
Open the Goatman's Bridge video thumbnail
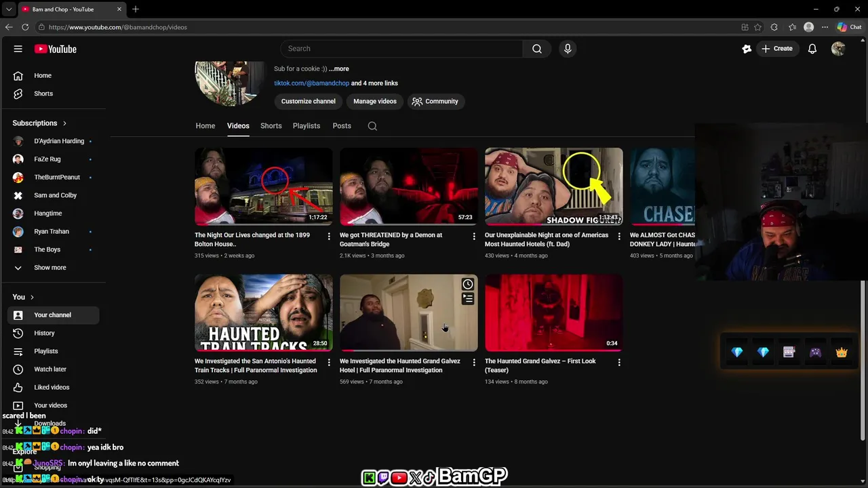pos(409,186)
